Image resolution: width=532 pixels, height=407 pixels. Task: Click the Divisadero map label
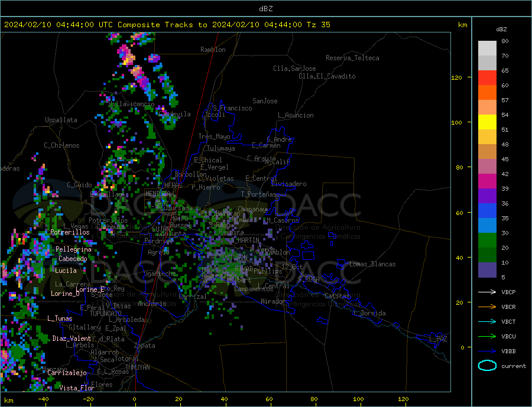click(288, 184)
